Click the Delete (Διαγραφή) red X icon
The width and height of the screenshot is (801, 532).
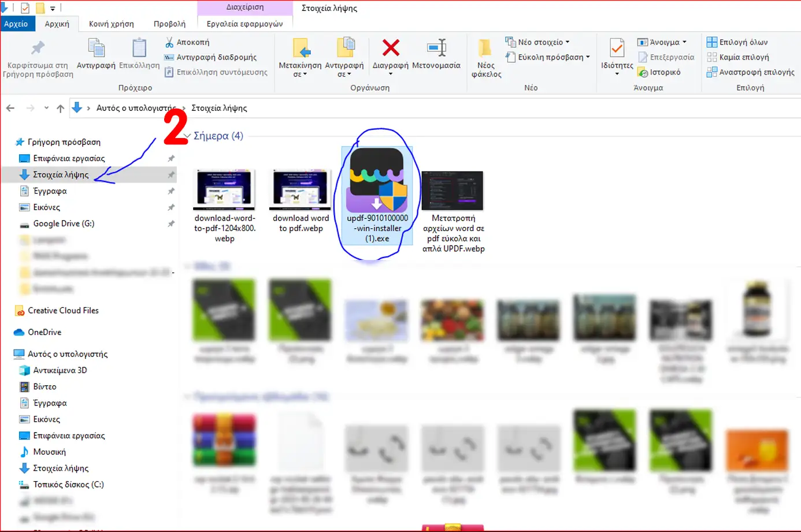pyautogui.click(x=391, y=49)
